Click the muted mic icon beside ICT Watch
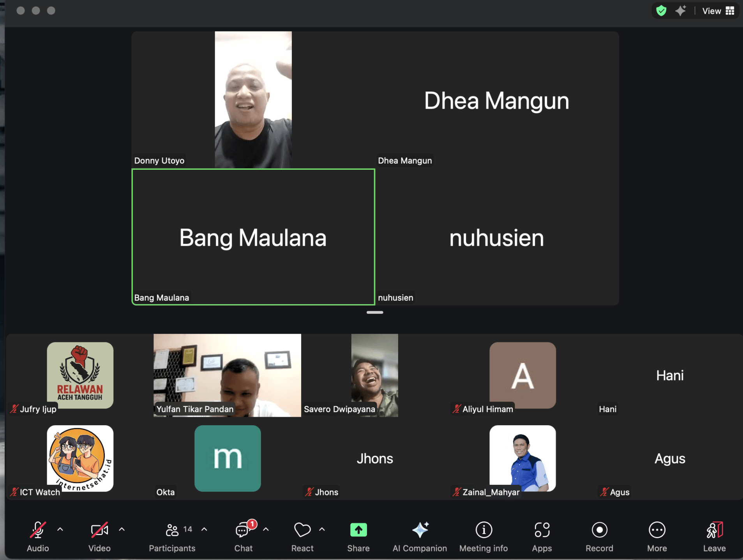Image resolution: width=743 pixels, height=560 pixels. click(x=14, y=492)
